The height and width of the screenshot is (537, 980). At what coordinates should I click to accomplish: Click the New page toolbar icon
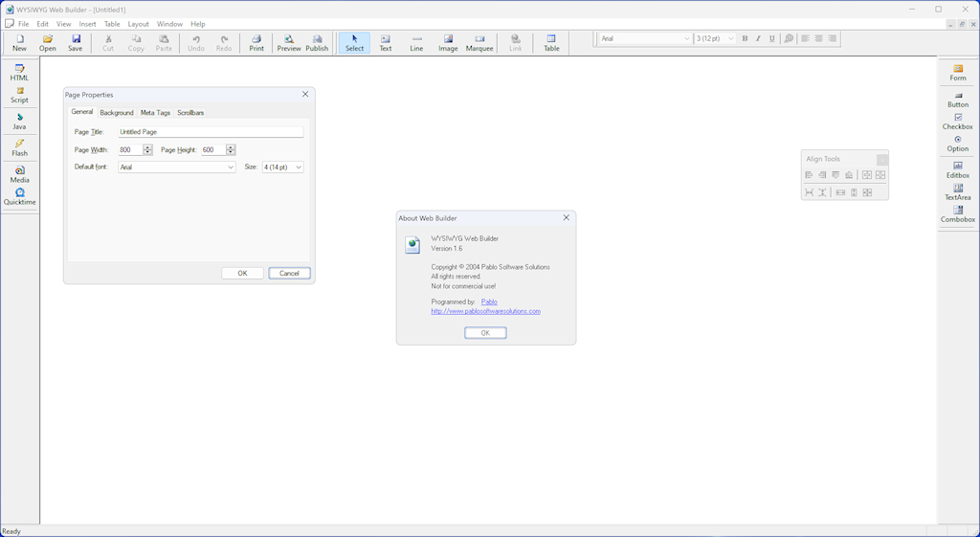point(19,43)
